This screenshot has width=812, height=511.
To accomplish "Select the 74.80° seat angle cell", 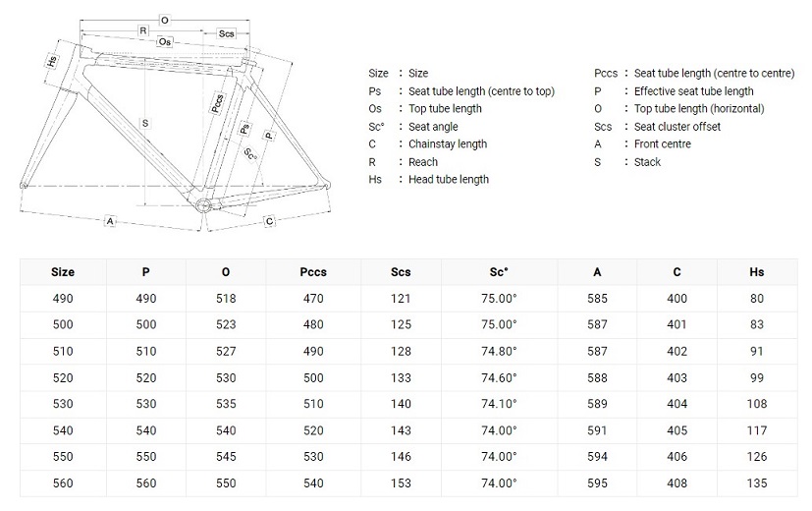I will tap(499, 351).
